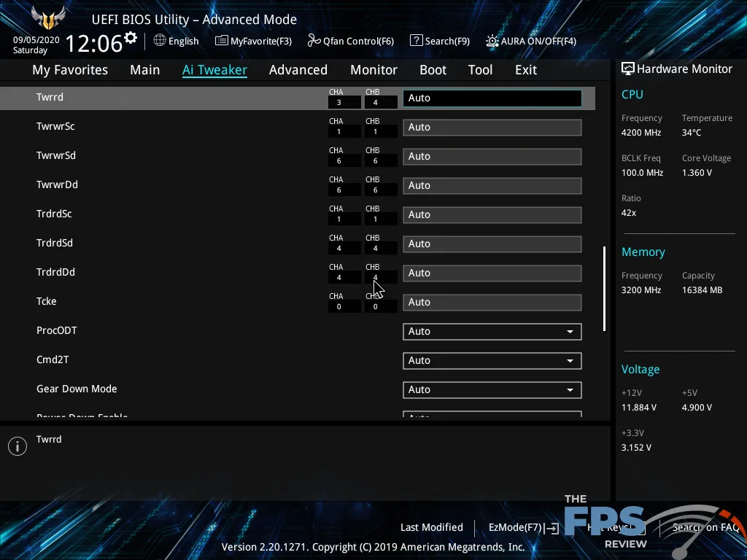Select English language option
This screenshot has width=747, height=560.
click(x=183, y=41)
